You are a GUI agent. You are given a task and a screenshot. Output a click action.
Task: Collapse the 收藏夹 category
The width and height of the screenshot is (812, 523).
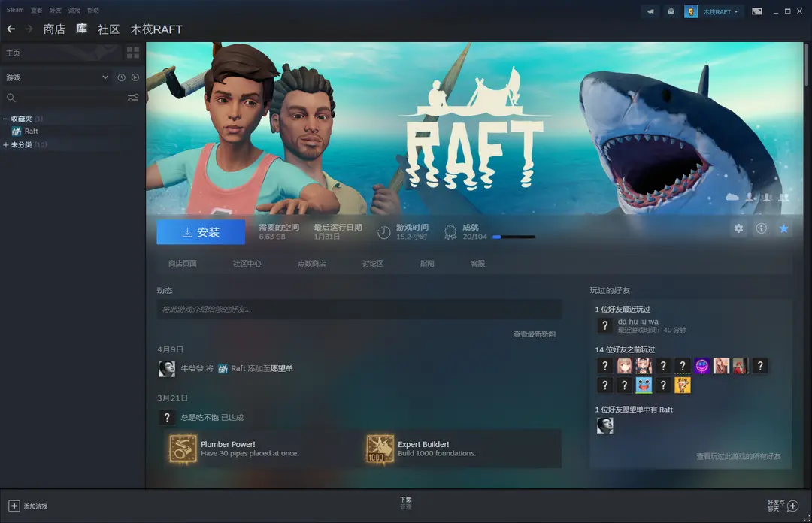(x=6, y=119)
